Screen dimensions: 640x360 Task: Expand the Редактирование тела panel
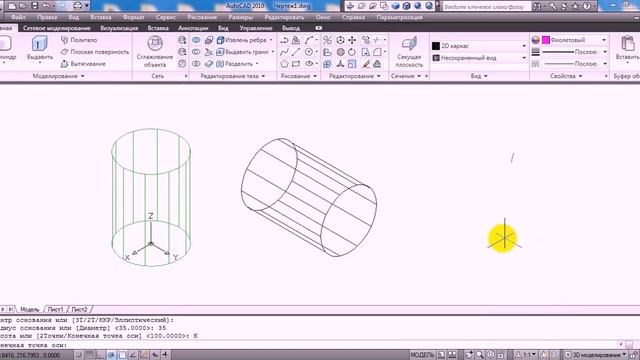click(233, 76)
